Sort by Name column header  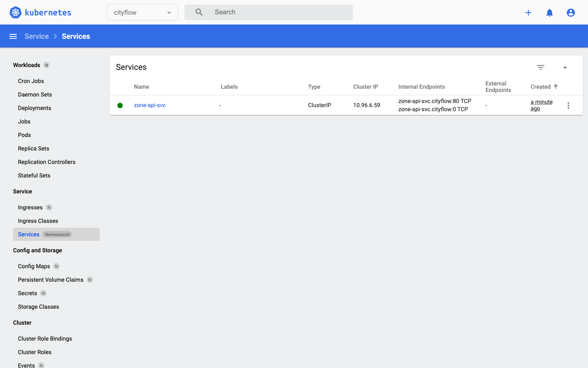(141, 87)
